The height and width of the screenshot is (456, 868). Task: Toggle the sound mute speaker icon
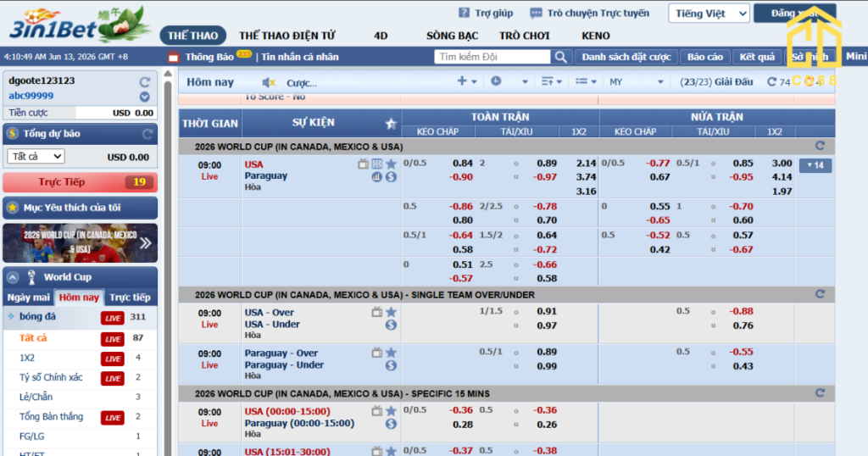pyautogui.click(x=269, y=82)
